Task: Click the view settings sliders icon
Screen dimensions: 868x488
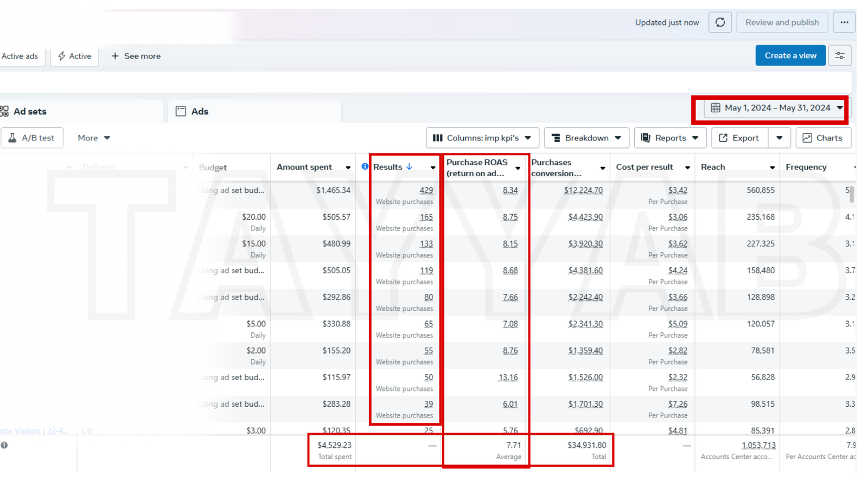Action: click(840, 56)
